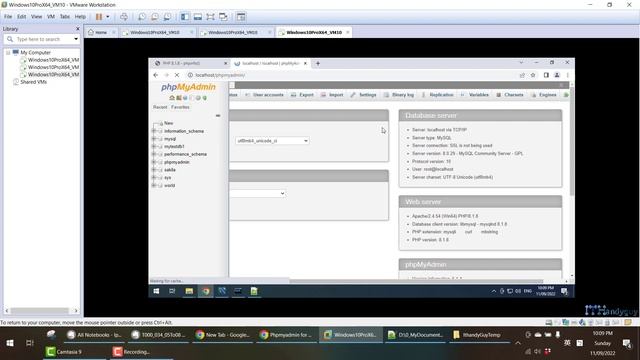Click the phpMyAdmin home icon
The height and width of the screenshot is (360, 640).
pyautogui.click(x=172, y=98)
